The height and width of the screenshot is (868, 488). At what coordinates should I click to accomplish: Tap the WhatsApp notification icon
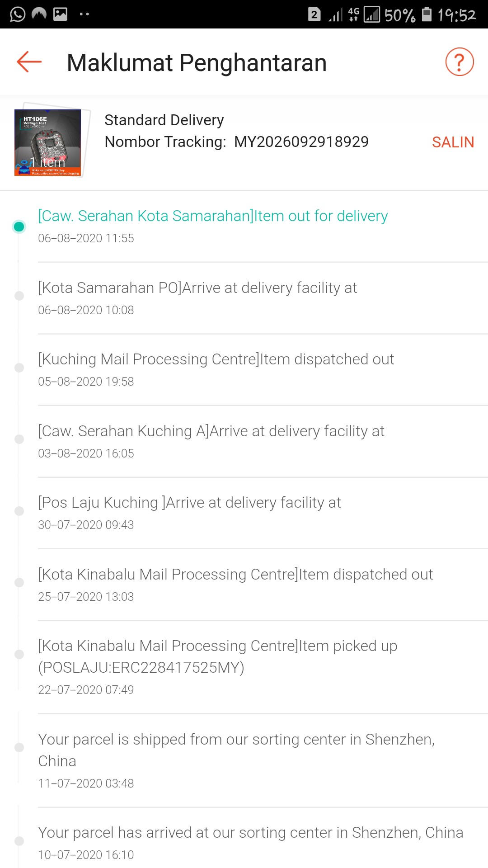coord(18,14)
